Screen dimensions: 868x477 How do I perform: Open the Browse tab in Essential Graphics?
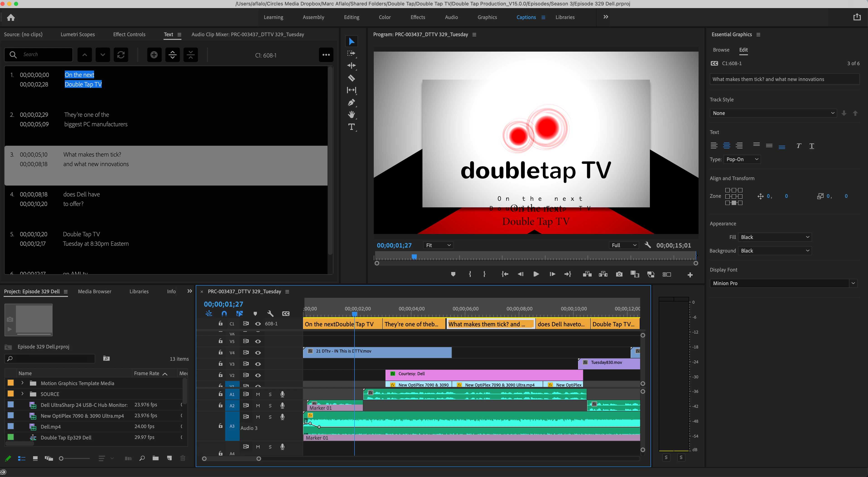point(721,50)
